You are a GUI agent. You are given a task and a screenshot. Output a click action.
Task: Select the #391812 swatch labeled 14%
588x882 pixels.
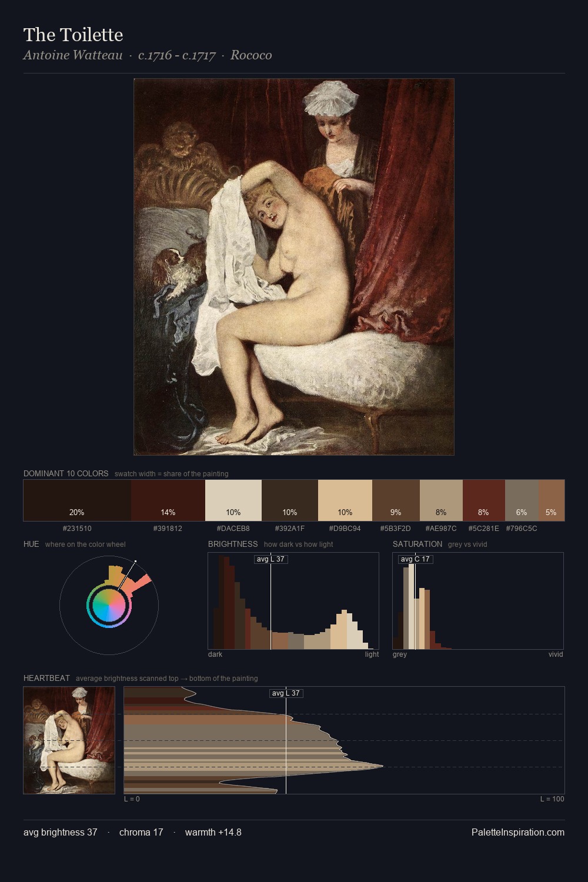(x=168, y=500)
